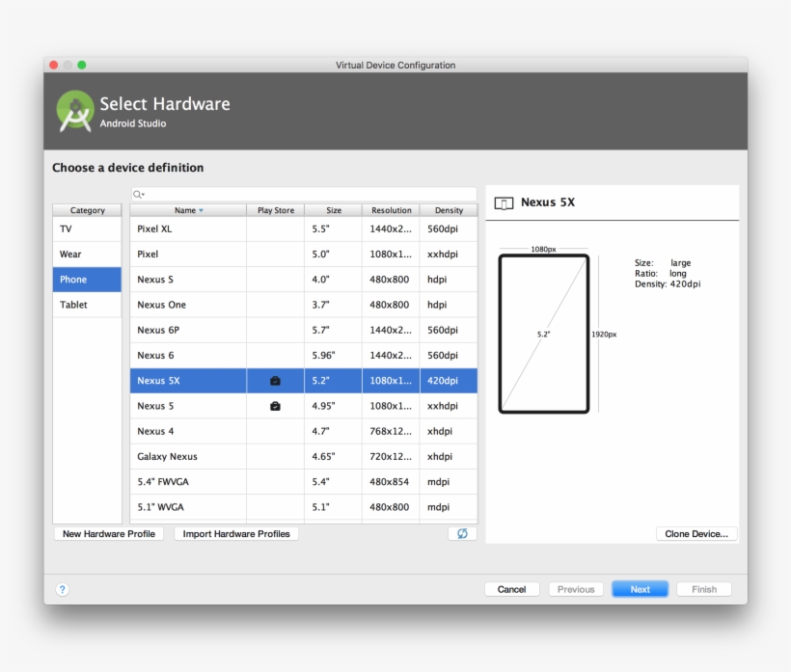Click the refresh device list icon
This screenshot has width=791, height=672.
(x=462, y=533)
